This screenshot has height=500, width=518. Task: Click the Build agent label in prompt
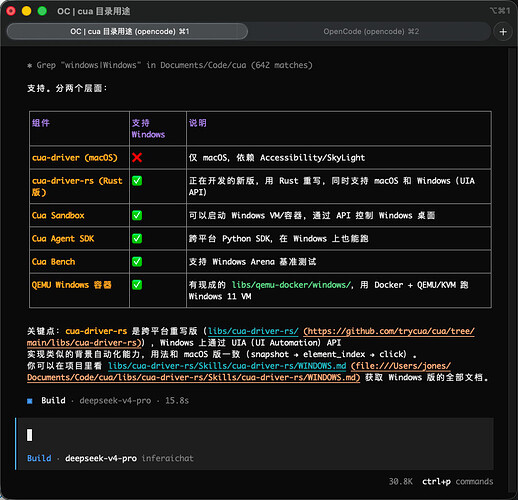click(x=39, y=458)
